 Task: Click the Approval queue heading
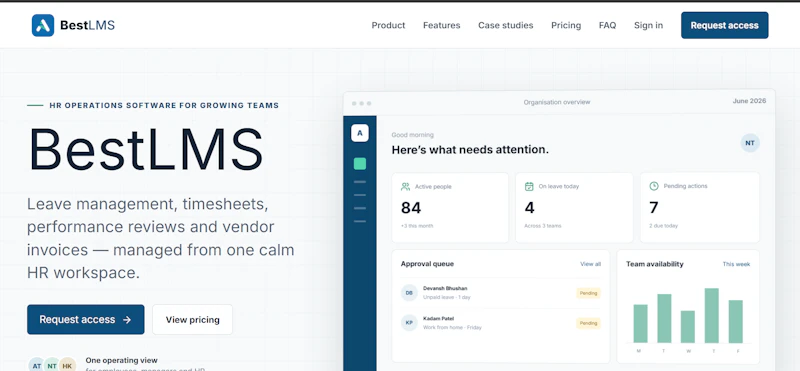tap(427, 264)
